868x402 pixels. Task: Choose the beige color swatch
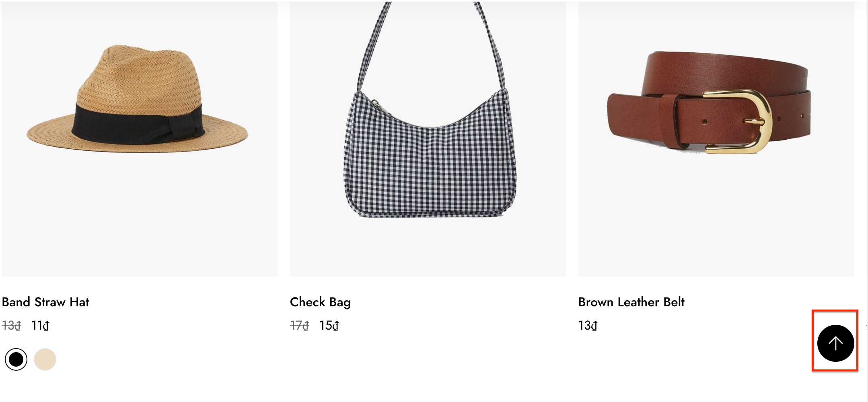(x=45, y=359)
